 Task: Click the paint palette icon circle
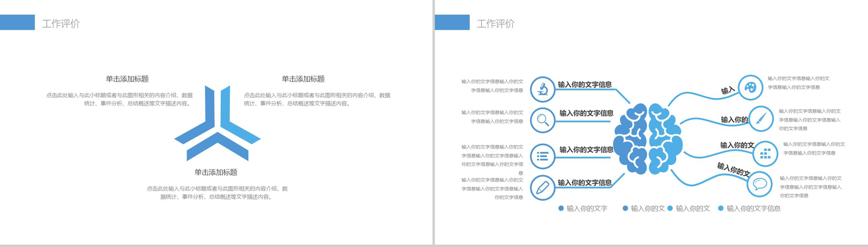[x=750, y=88]
